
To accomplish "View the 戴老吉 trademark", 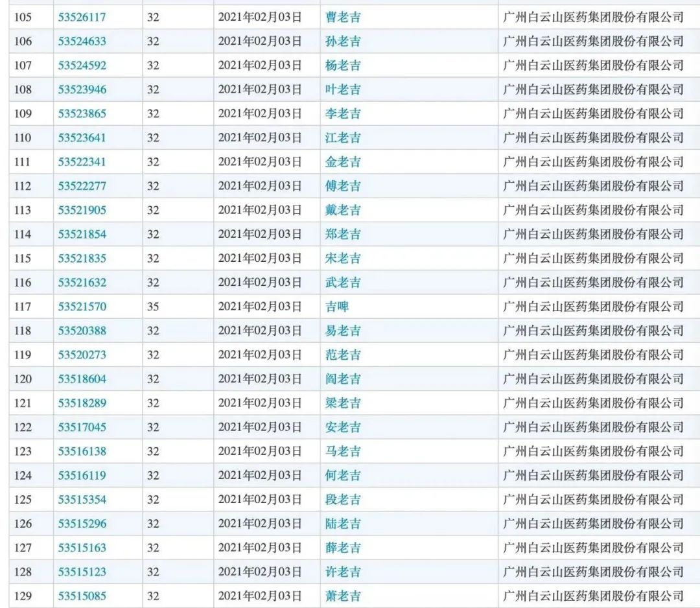I will pyautogui.click(x=343, y=210).
